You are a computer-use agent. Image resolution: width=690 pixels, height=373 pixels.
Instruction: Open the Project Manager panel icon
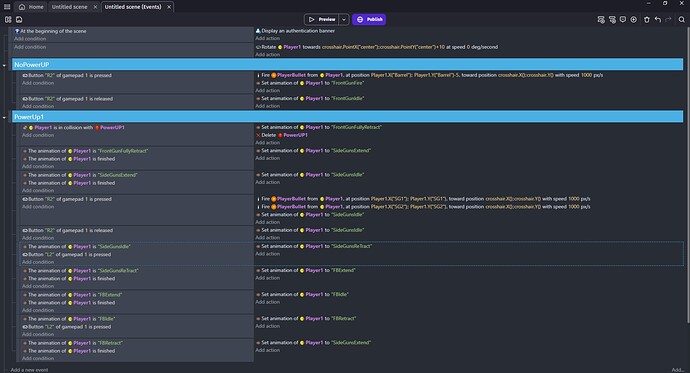click(x=8, y=19)
